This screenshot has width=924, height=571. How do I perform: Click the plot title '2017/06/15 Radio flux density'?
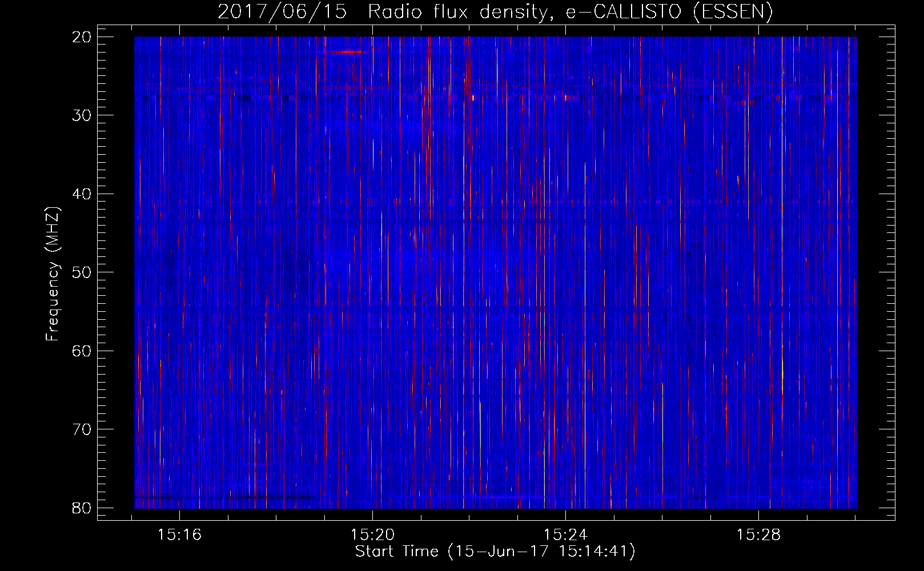495,12
